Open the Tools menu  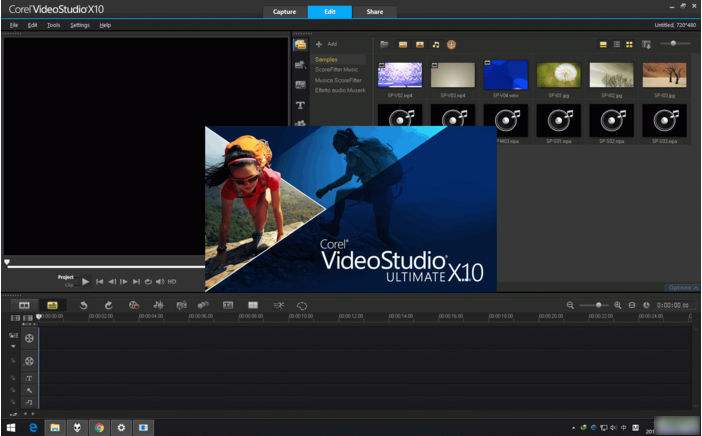[x=53, y=26]
